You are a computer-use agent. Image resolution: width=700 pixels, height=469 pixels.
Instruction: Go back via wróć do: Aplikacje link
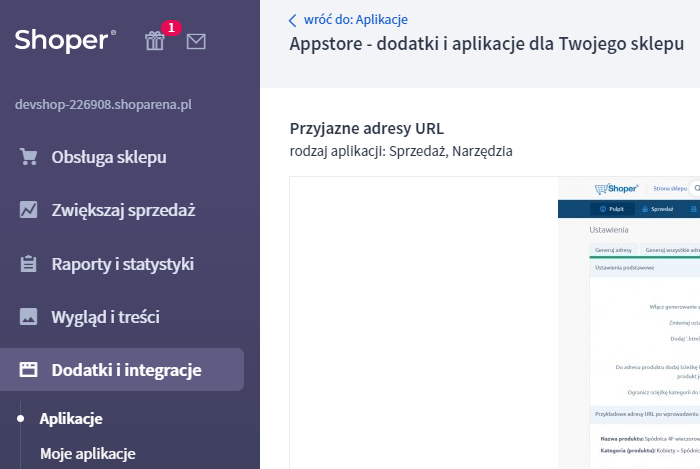tap(355, 20)
